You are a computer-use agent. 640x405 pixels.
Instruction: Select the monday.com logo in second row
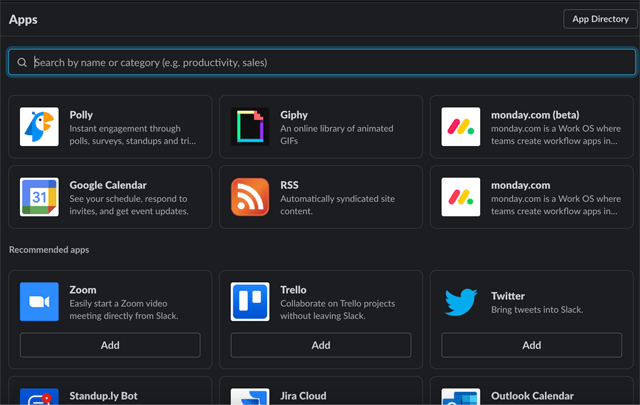pyautogui.click(x=460, y=197)
